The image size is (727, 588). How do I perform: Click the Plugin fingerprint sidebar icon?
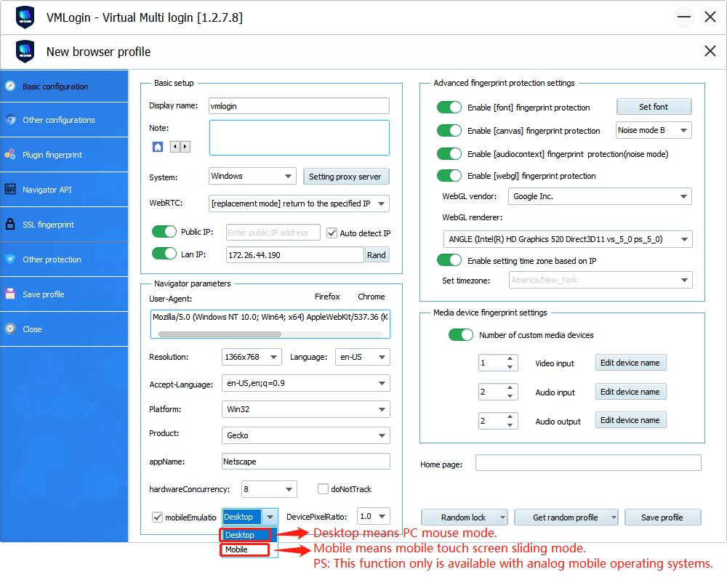(10, 155)
